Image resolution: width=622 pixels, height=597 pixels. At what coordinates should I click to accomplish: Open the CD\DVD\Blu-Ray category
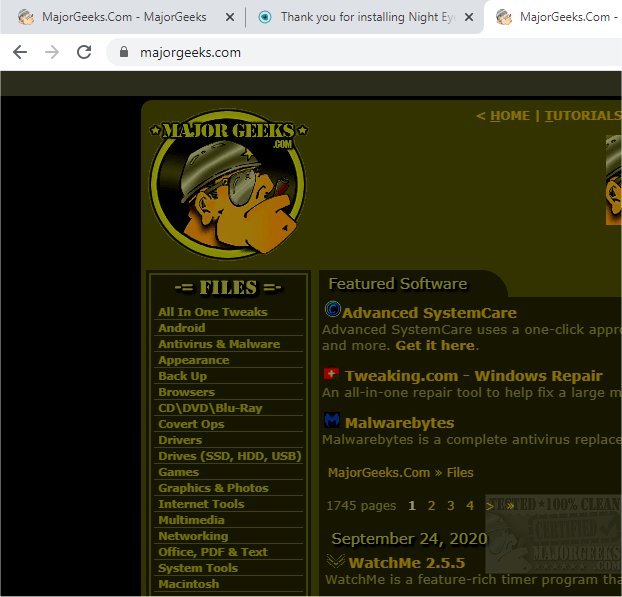[210, 408]
